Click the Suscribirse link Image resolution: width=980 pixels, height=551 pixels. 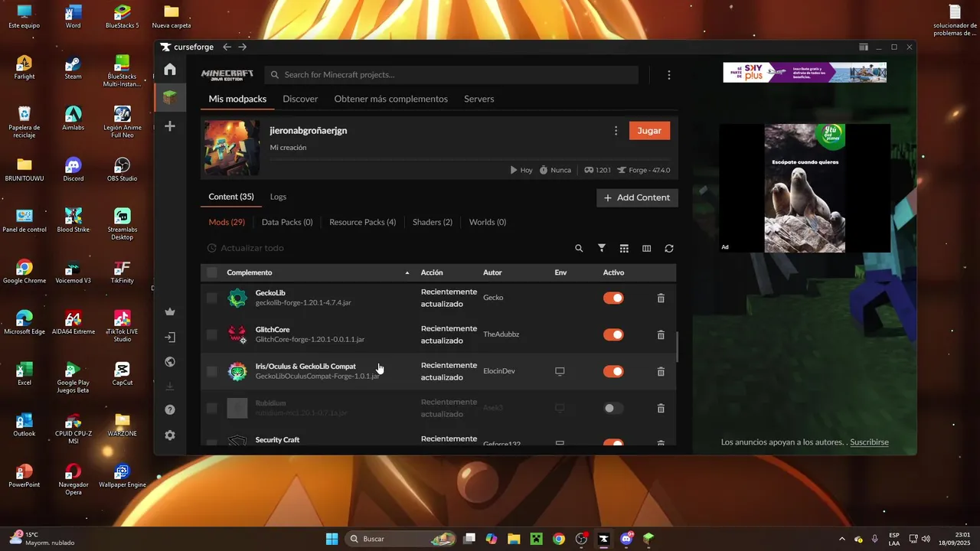[x=869, y=442]
